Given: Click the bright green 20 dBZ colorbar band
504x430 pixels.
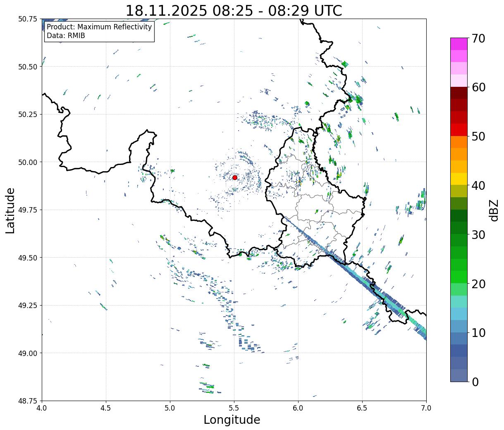Looking at the screenshot, I should pos(459,277).
